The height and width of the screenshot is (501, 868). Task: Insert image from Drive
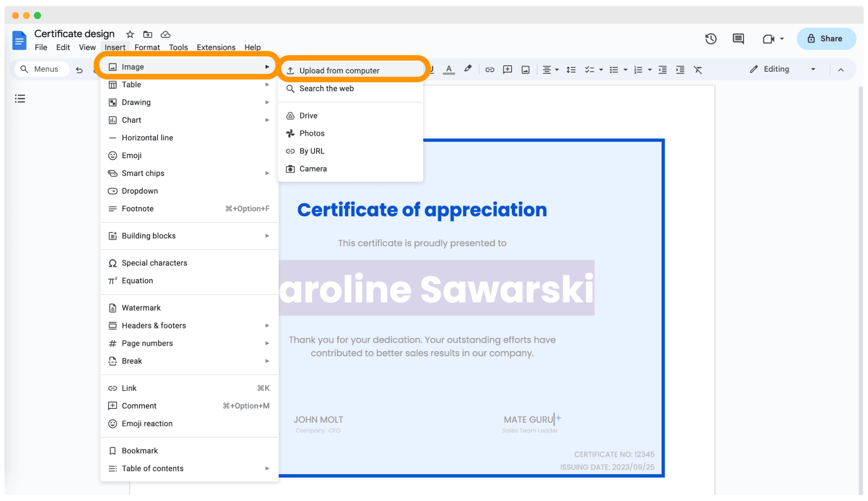coord(351,116)
